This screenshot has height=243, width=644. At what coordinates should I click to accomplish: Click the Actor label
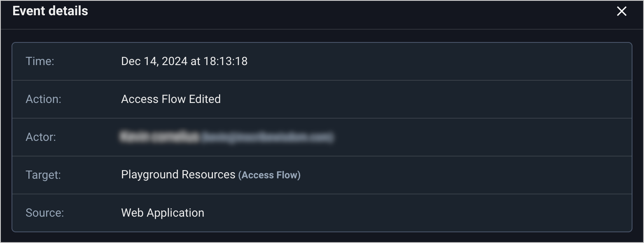pos(41,137)
